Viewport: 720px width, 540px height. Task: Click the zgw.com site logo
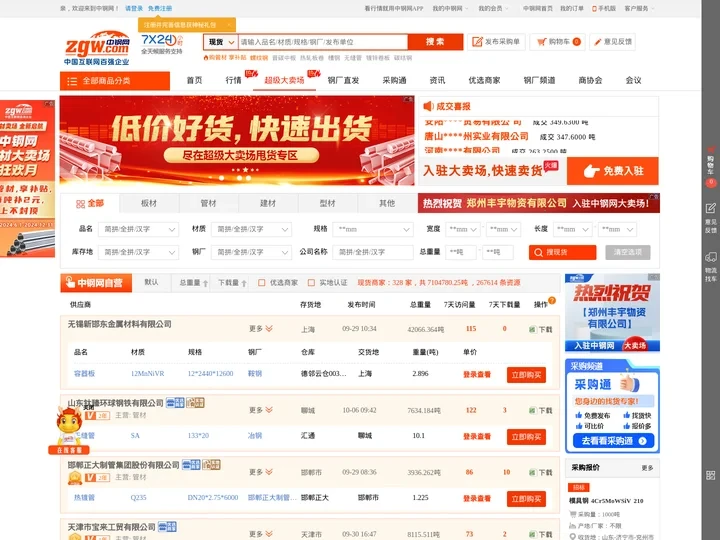[97, 47]
